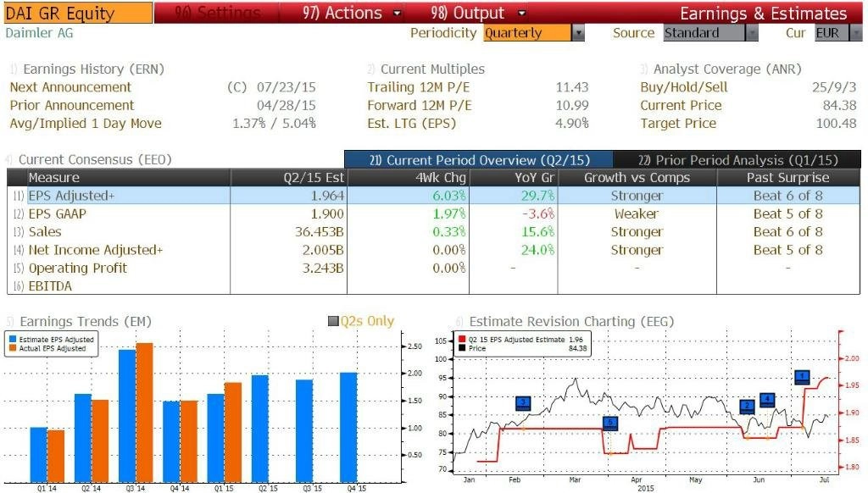Click the black Price legend swatch
This screenshot has height=493, width=868.
tap(462, 348)
